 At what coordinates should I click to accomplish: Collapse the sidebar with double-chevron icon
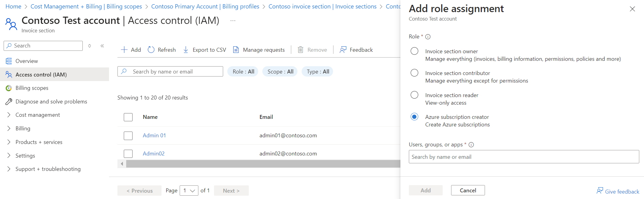point(102,46)
